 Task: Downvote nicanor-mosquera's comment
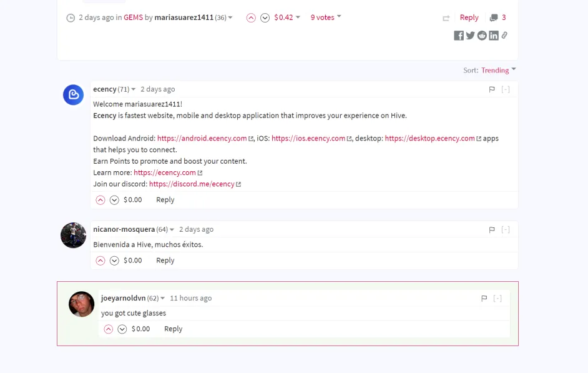pos(114,261)
